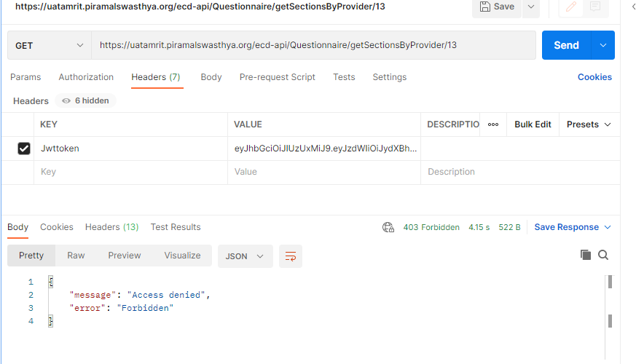Click the word wrap lines icon
Screen dimensions: 636x364
(291, 256)
